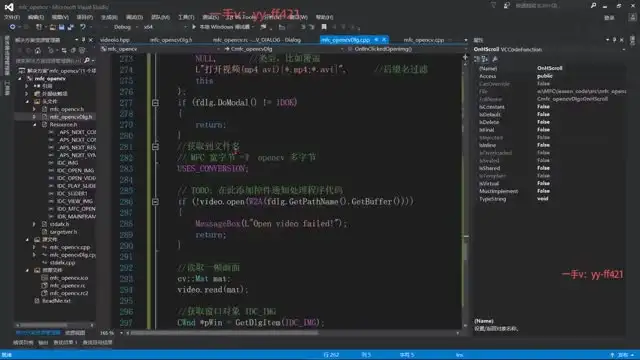This screenshot has height=360, width=640.
Task: Collapse comment block at line 281
Action: 156,146
